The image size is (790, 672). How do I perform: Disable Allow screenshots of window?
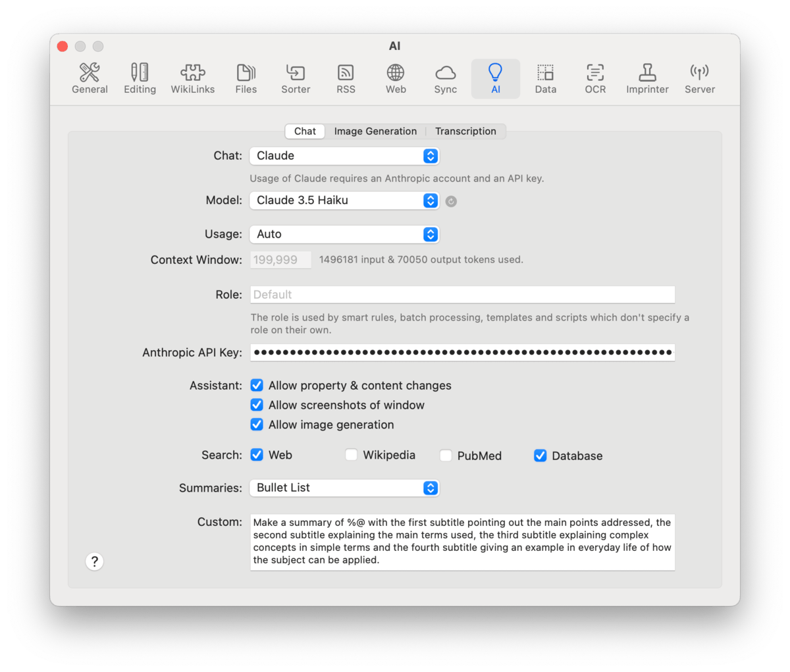tap(257, 405)
